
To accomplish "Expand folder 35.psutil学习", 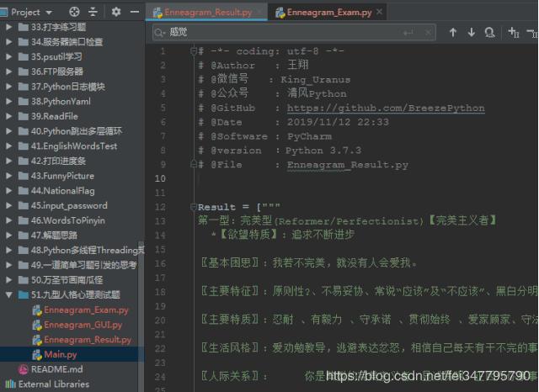I will pos(9,56).
